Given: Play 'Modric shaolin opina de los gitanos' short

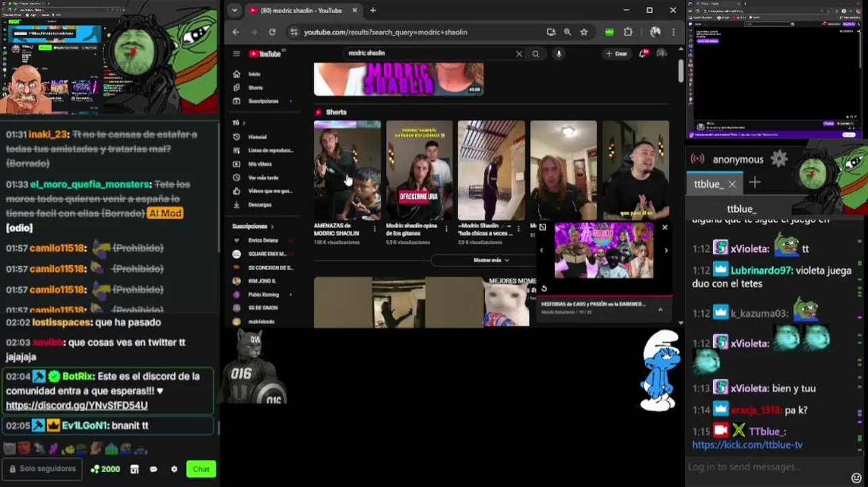Looking at the screenshot, I should (x=419, y=170).
